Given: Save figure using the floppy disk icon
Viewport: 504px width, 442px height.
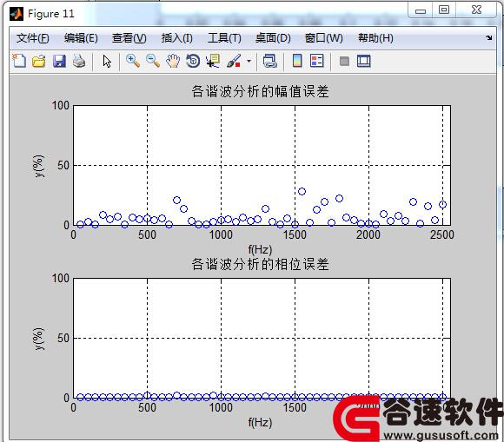Looking at the screenshot, I should (x=59, y=61).
